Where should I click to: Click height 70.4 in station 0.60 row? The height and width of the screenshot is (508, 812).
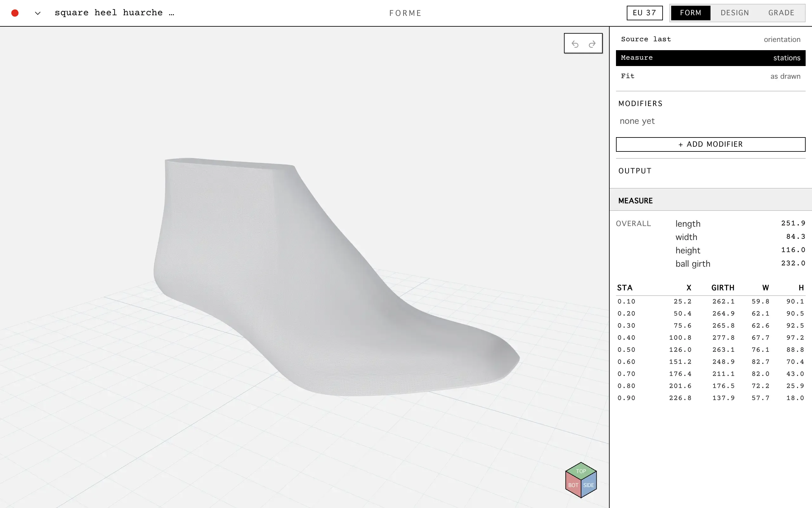795,362
